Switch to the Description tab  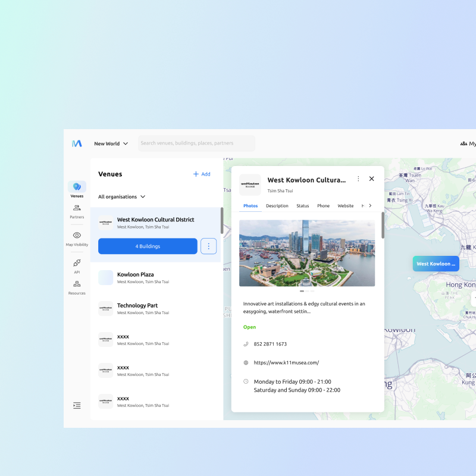pos(277,206)
